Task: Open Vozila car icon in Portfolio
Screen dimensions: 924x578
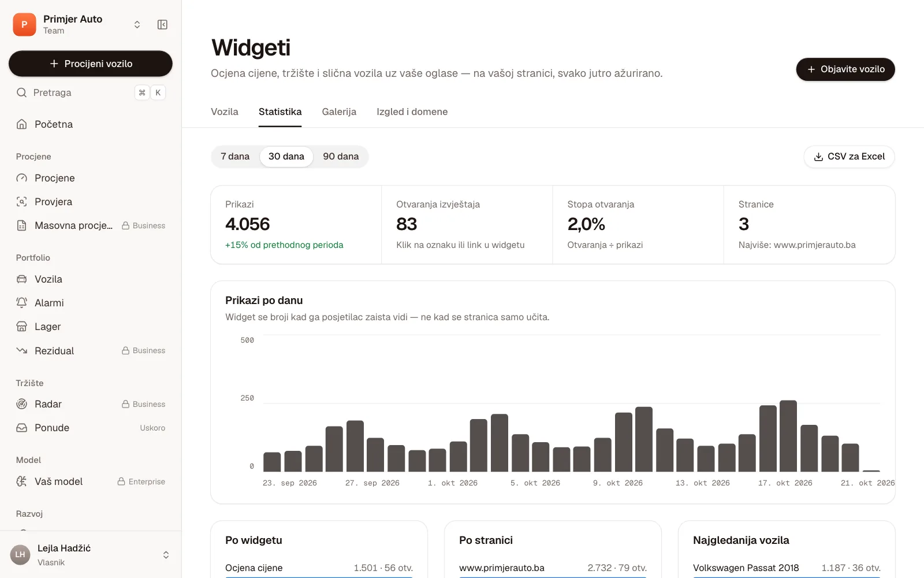Action: click(22, 279)
